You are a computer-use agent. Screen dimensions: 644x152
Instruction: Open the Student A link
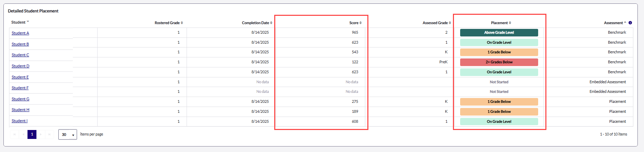click(20, 33)
